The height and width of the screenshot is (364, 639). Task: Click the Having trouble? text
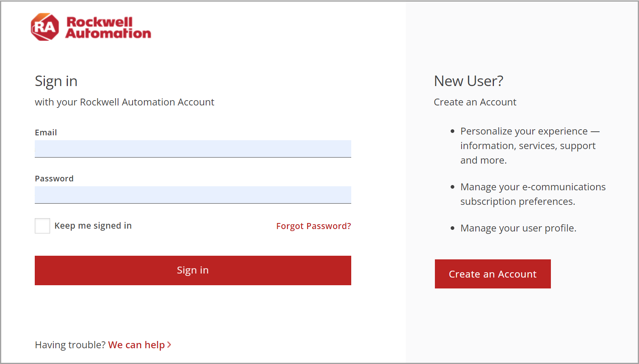click(x=70, y=345)
